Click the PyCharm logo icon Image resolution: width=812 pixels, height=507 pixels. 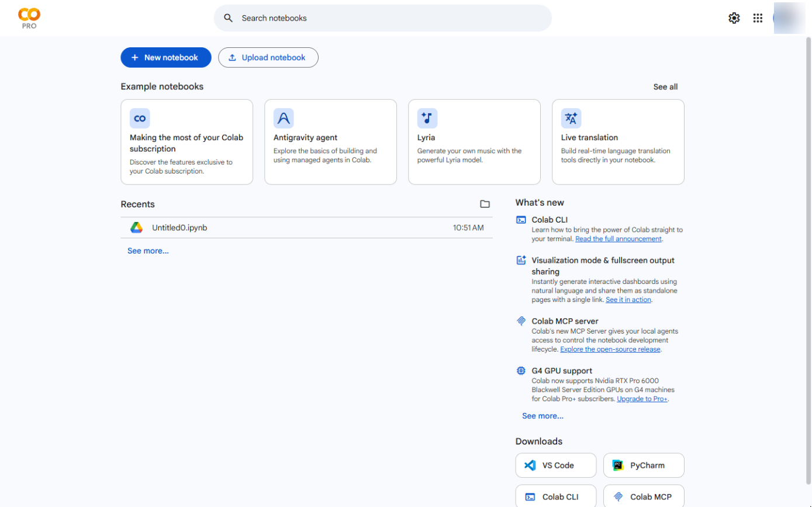point(618,466)
